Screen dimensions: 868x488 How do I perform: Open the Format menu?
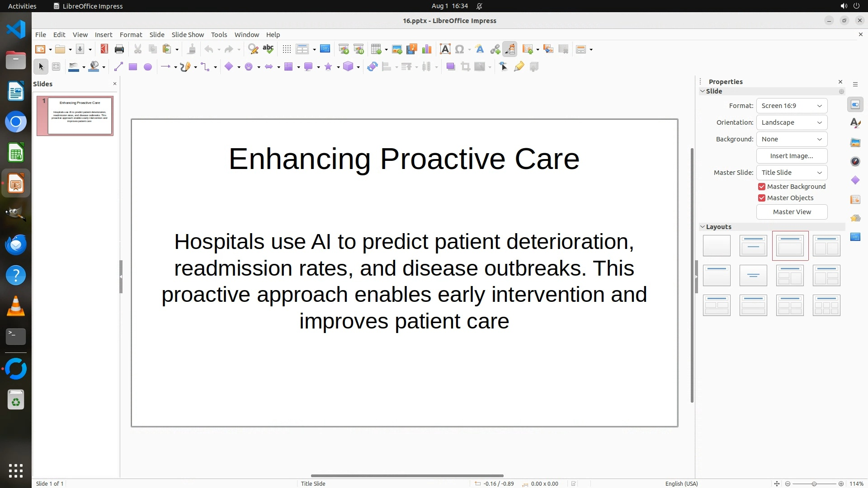pyautogui.click(x=131, y=35)
